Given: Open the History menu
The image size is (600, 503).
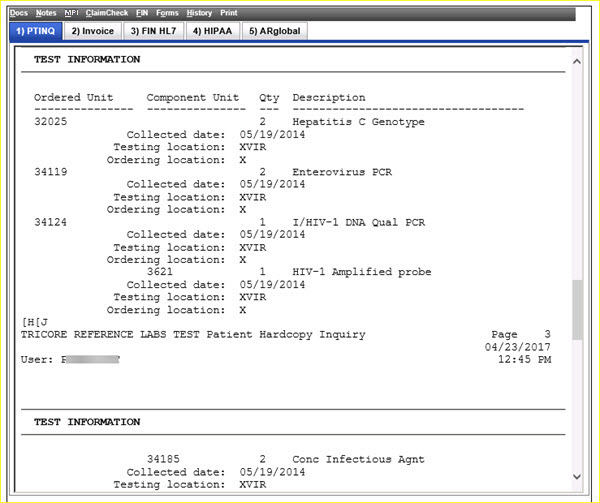Looking at the screenshot, I should (x=199, y=13).
